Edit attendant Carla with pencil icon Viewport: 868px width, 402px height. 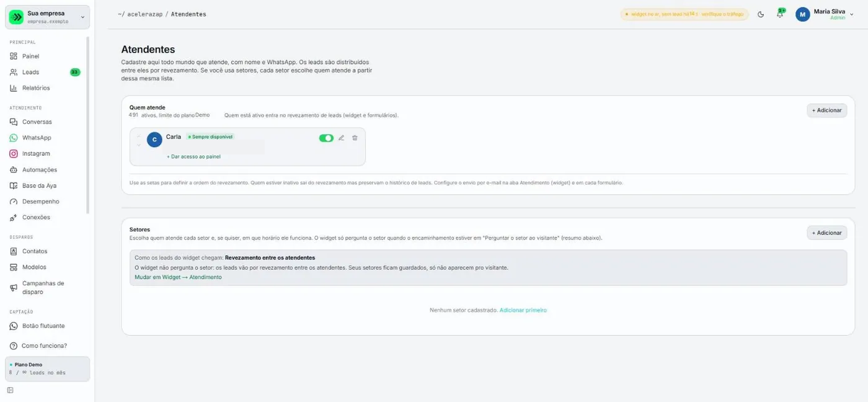(341, 138)
